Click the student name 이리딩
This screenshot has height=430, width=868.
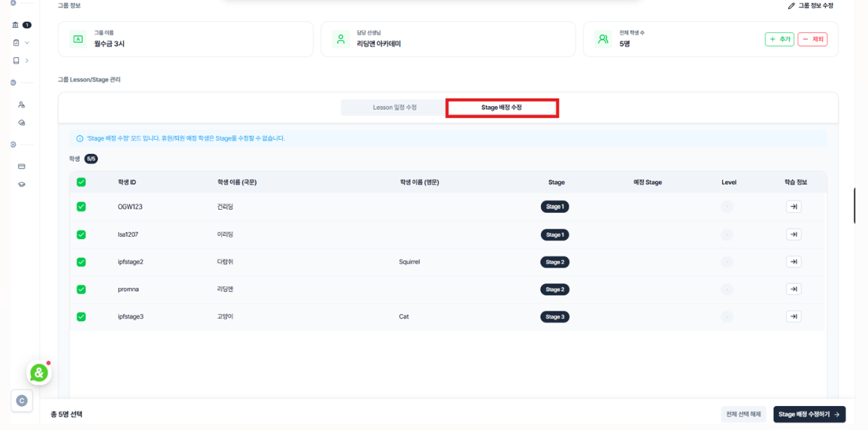coord(226,234)
